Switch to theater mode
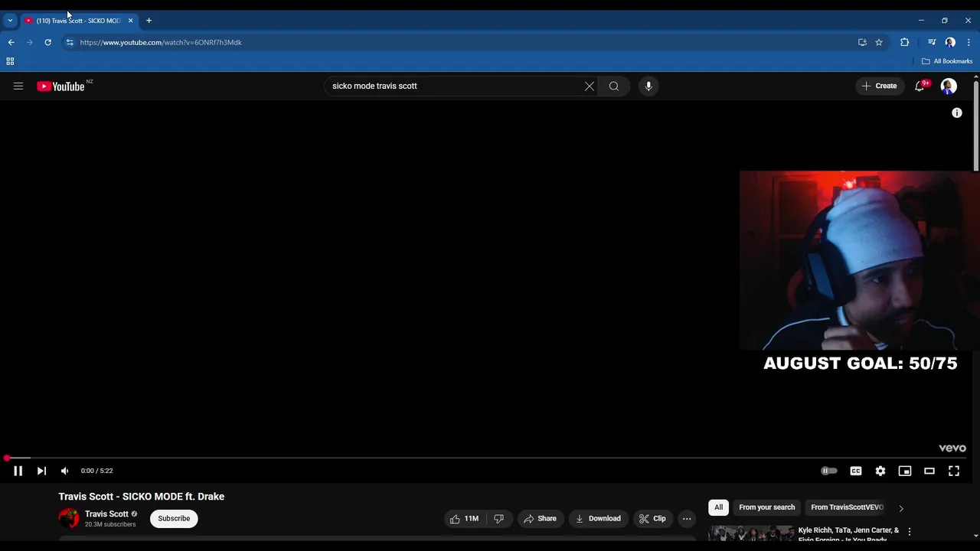This screenshot has height=551, width=980. pos(929,471)
